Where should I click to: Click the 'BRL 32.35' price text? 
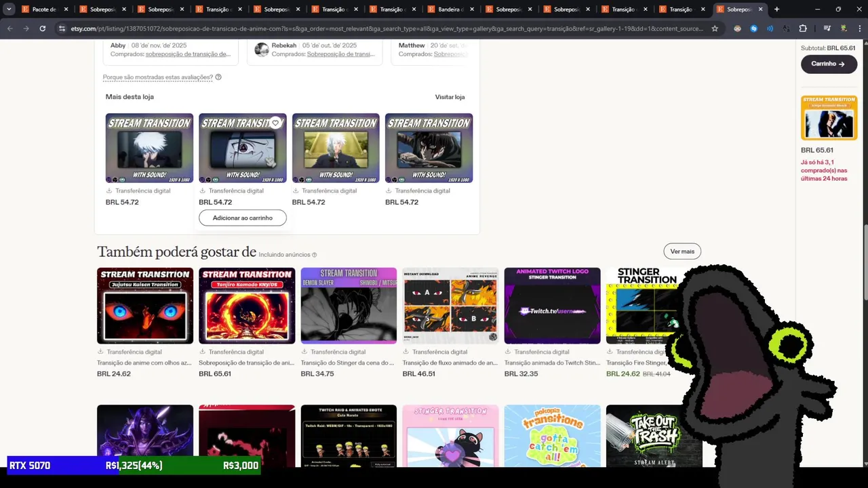pyautogui.click(x=521, y=373)
